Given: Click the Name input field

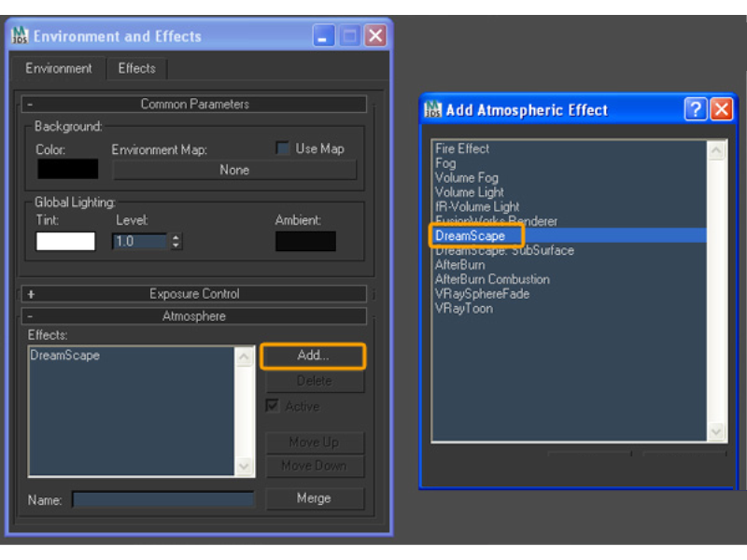Looking at the screenshot, I should click(x=162, y=499).
